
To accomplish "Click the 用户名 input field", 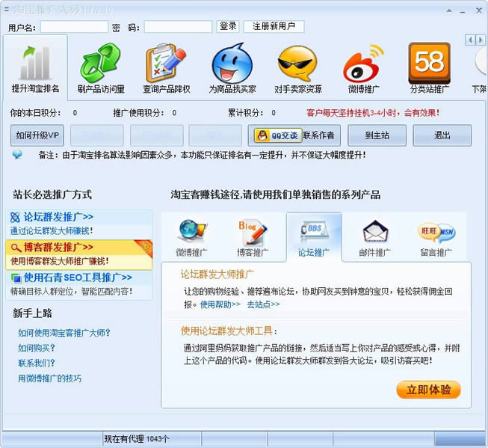I will (74, 27).
